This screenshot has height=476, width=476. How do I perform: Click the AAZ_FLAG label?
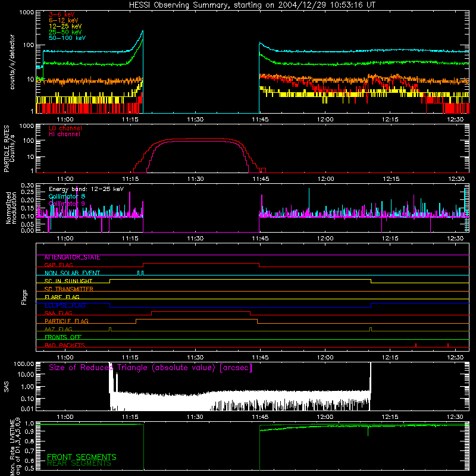(x=58, y=329)
